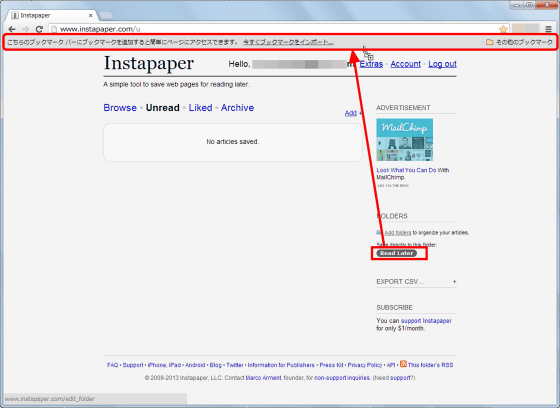Open the Account link

(405, 64)
